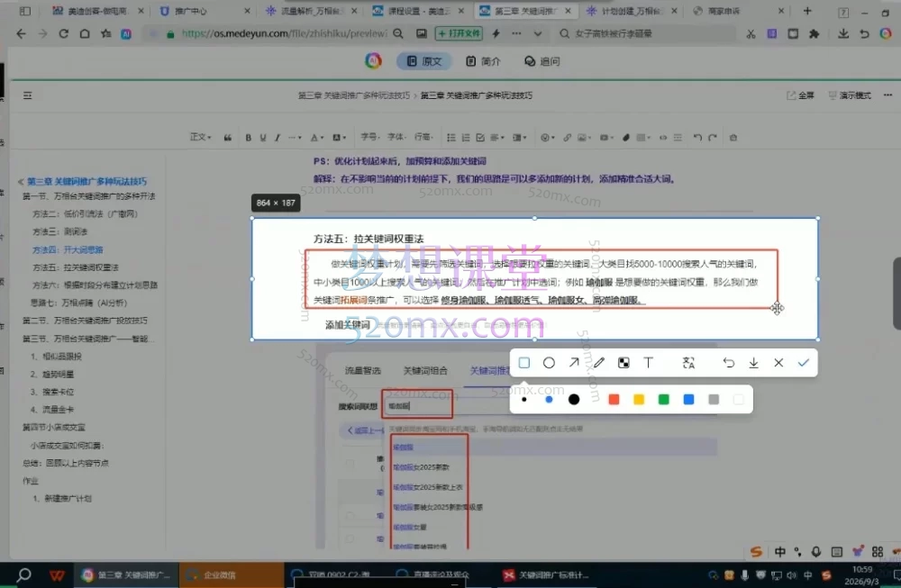Open the 字号 font size dropdown
The image size is (901, 588).
[369, 137]
